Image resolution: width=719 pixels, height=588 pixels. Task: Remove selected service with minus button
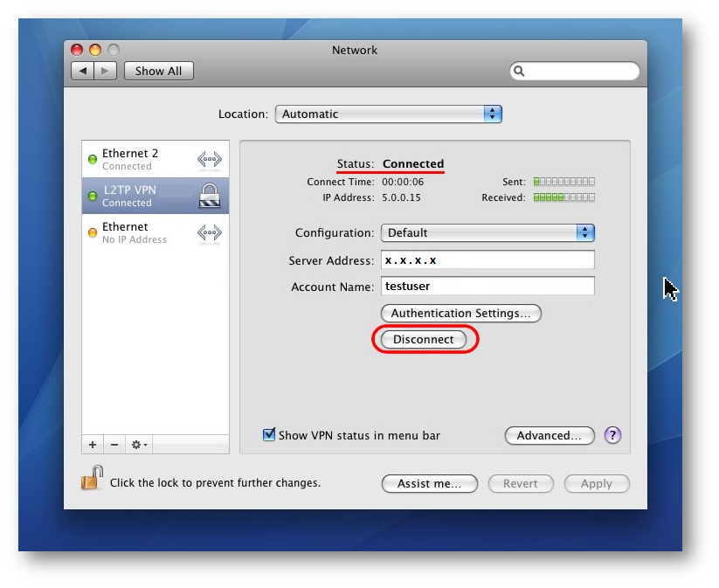point(114,445)
